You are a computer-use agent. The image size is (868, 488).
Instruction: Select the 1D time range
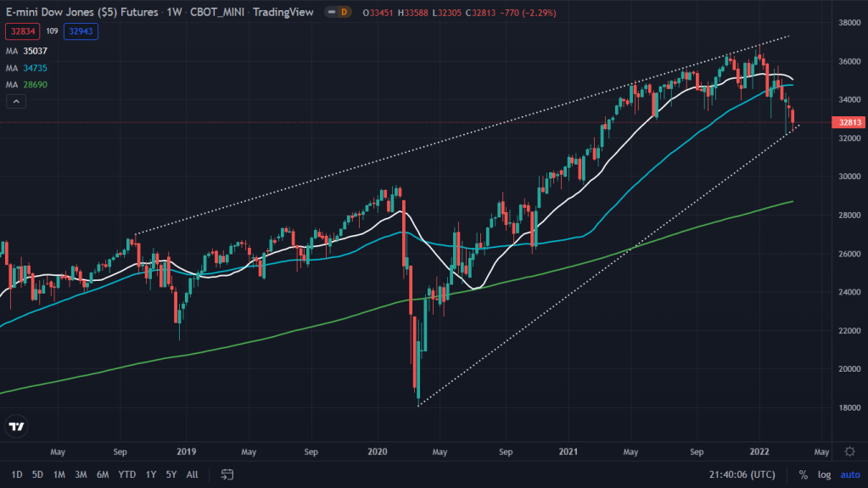pyautogui.click(x=16, y=474)
